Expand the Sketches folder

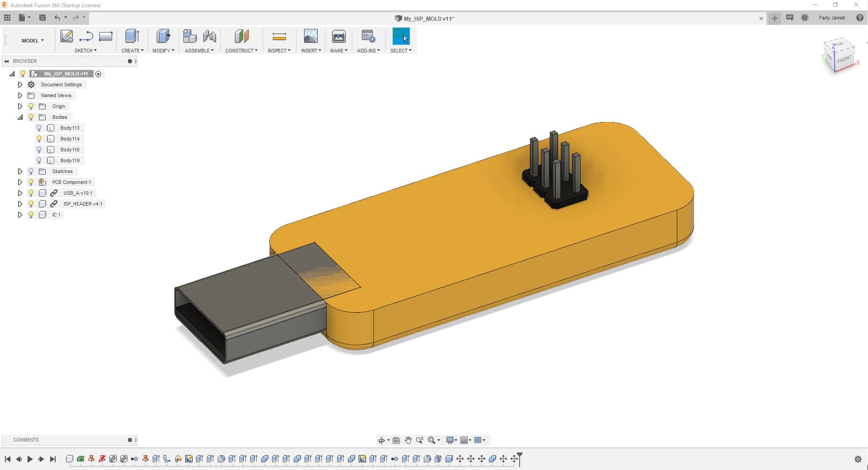[20, 171]
